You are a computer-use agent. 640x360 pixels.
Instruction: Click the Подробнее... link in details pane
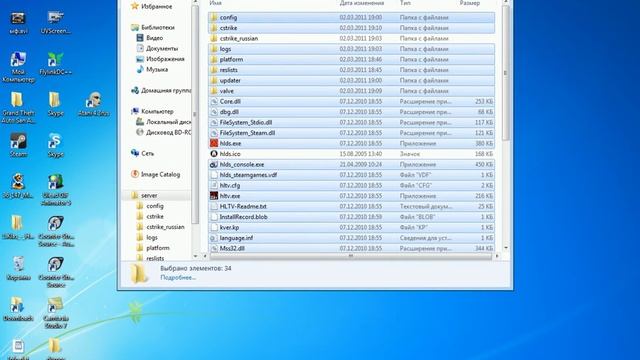tap(178, 278)
